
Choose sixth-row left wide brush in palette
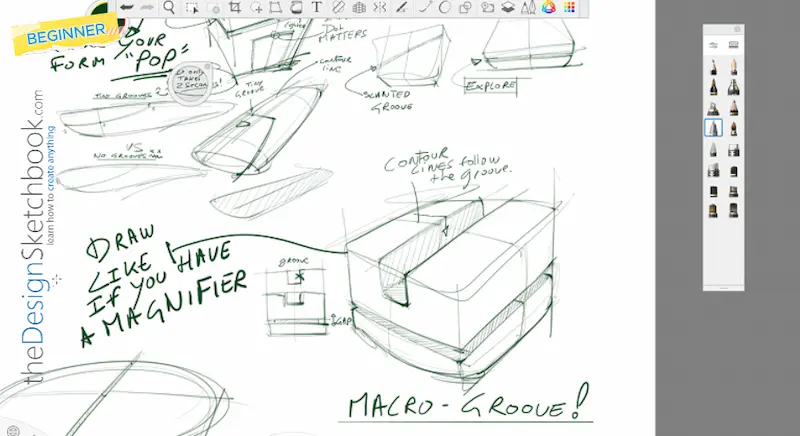[x=713, y=170]
